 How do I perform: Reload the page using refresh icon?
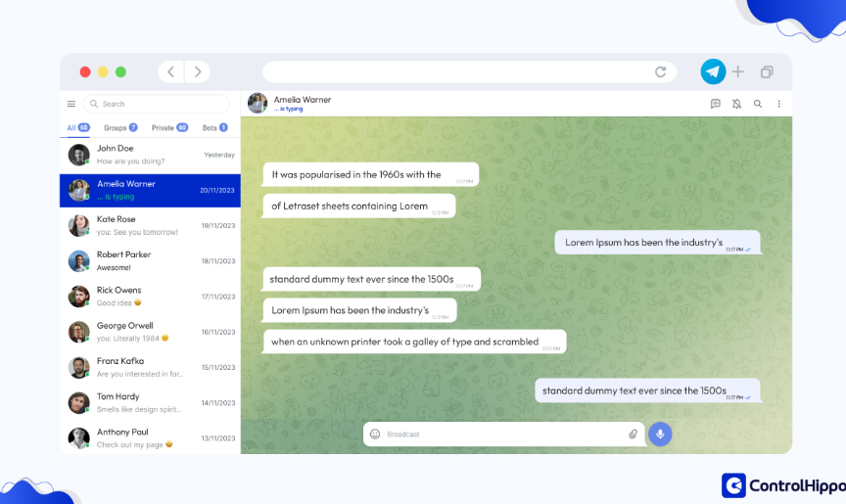pyautogui.click(x=661, y=71)
